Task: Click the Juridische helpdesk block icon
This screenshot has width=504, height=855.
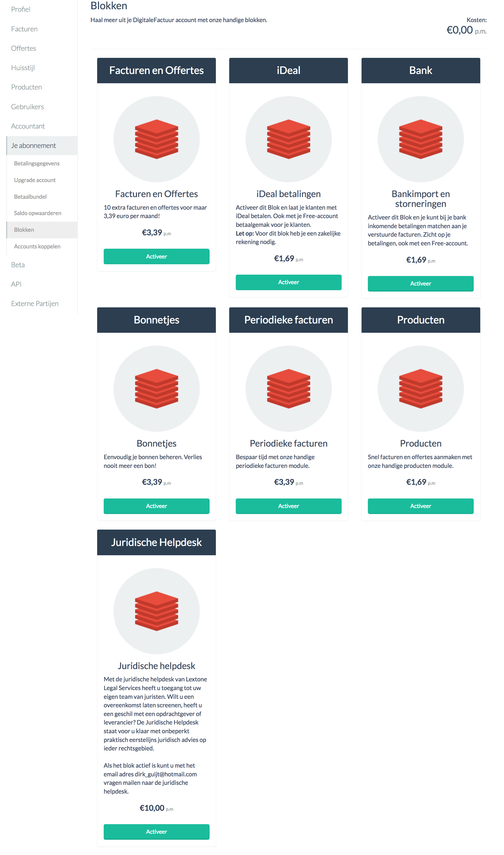Action: coord(156,611)
